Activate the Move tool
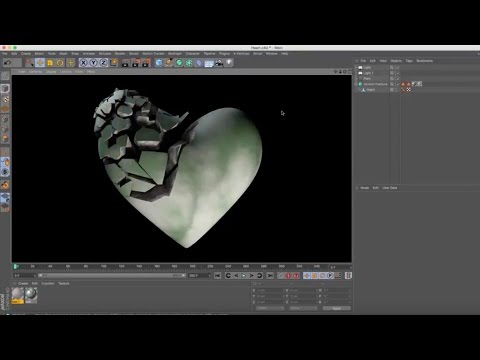Screen dimensions: 480x360 (x=40, y=63)
